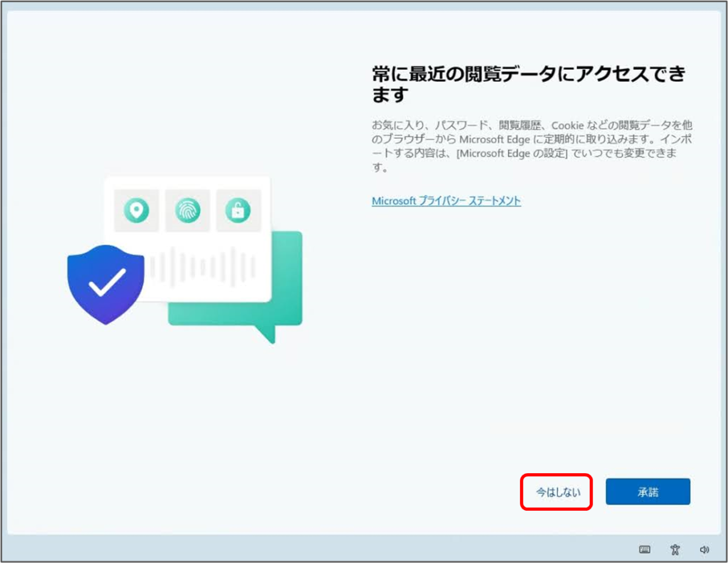728x563 pixels.
Task: Open the accessibility options icon
Action: tap(675, 550)
